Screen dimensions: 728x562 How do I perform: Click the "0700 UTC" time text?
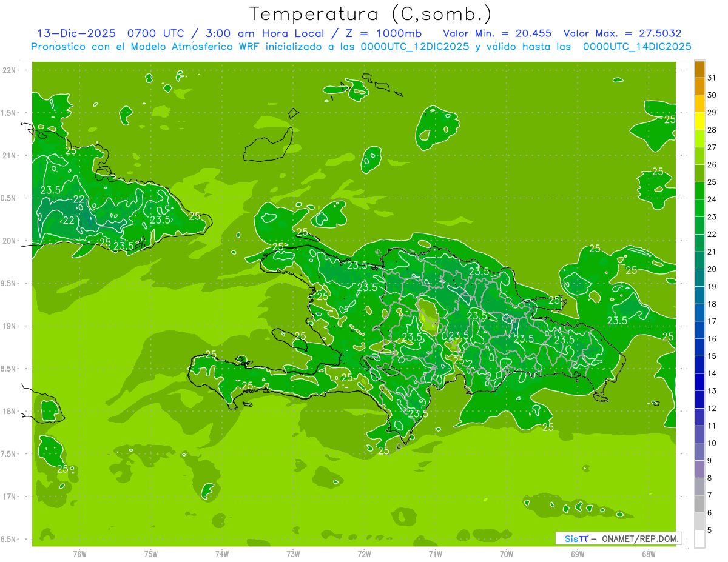(155, 33)
